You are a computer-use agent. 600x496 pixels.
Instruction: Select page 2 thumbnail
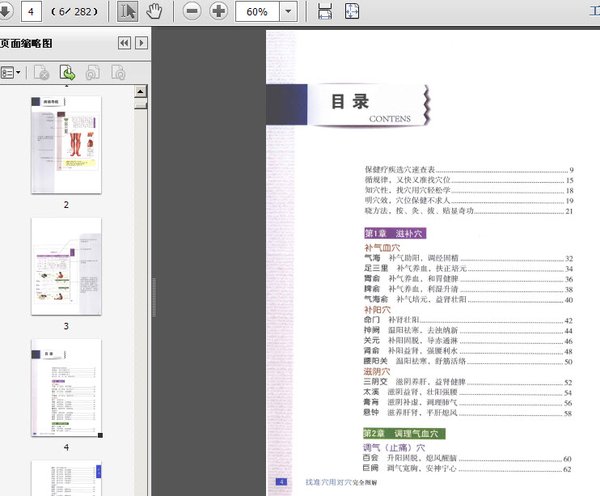tap(66, 144)
